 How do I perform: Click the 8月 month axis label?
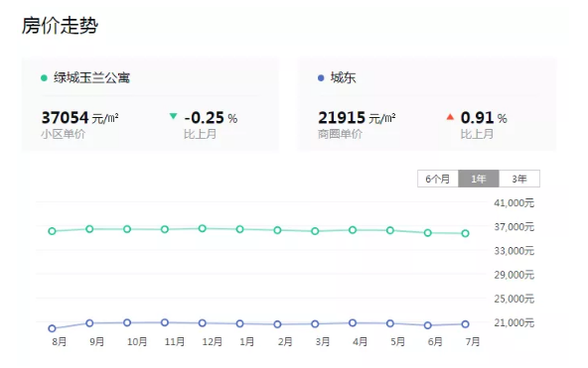pyautogui.click(x=60, y=341)
